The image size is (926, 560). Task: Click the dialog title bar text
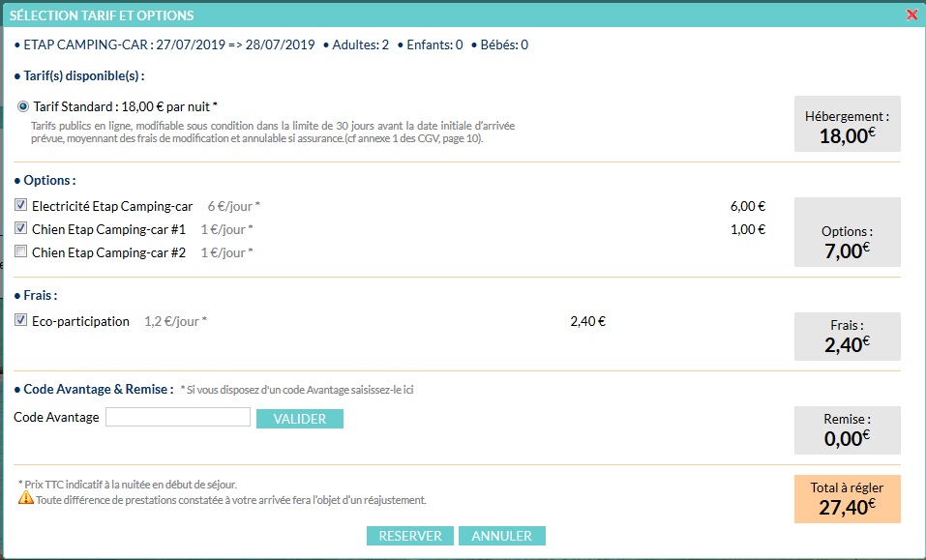102,15
